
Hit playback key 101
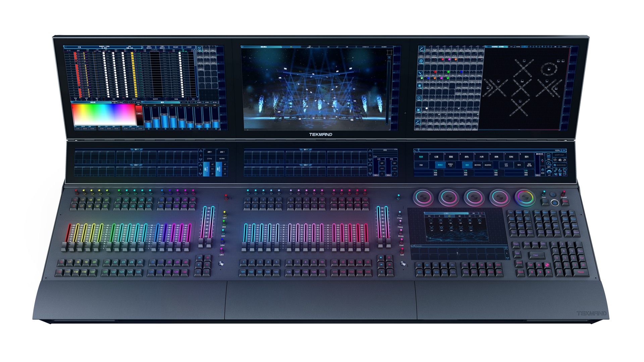click(x=243, y=272)
